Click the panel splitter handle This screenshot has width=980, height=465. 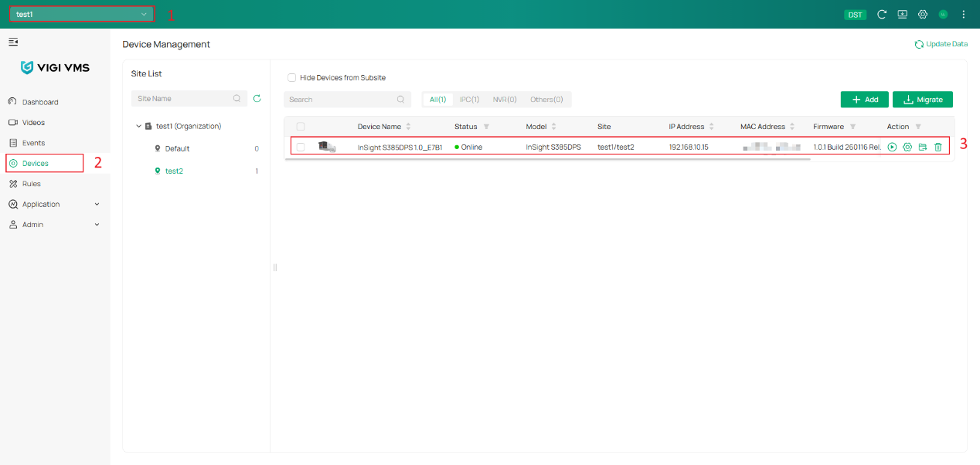[274, 267]
